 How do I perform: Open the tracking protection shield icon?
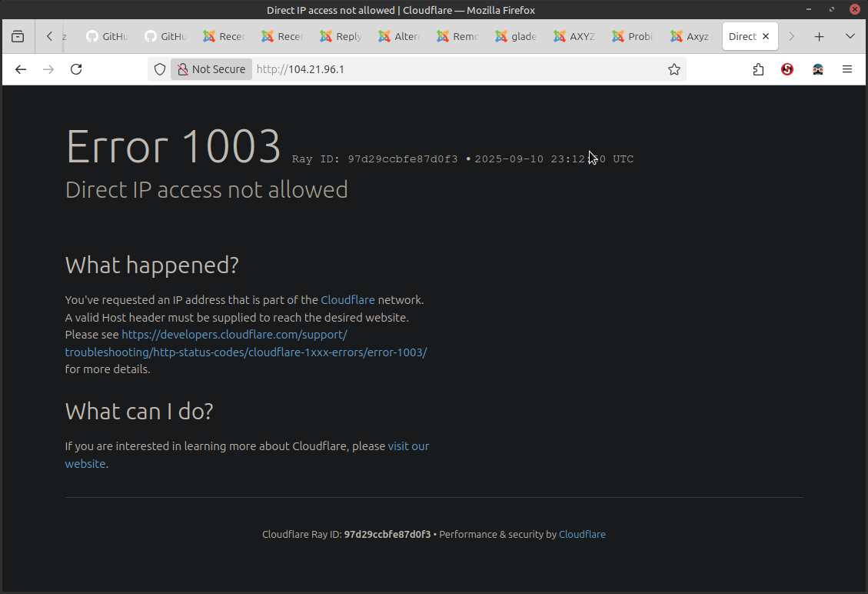[160, 69]
